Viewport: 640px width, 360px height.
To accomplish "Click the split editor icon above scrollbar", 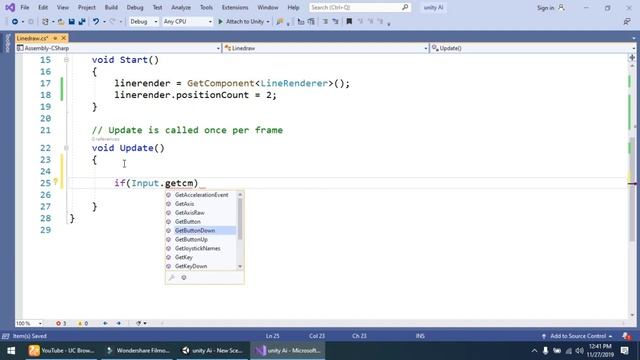I will [632, 58].
